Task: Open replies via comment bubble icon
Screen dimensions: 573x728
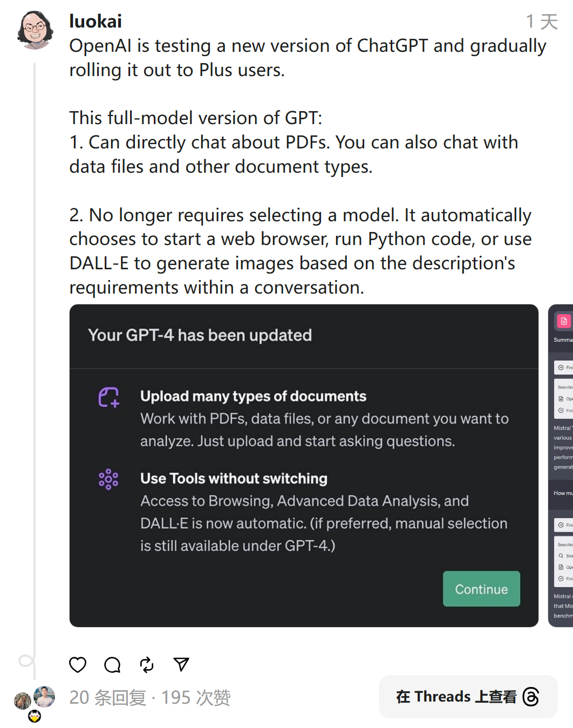Action: pos(112,665)
